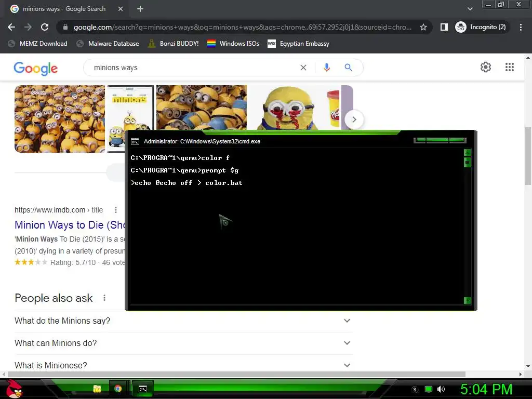Open the tab search dropdown arrow

[470, 9]
